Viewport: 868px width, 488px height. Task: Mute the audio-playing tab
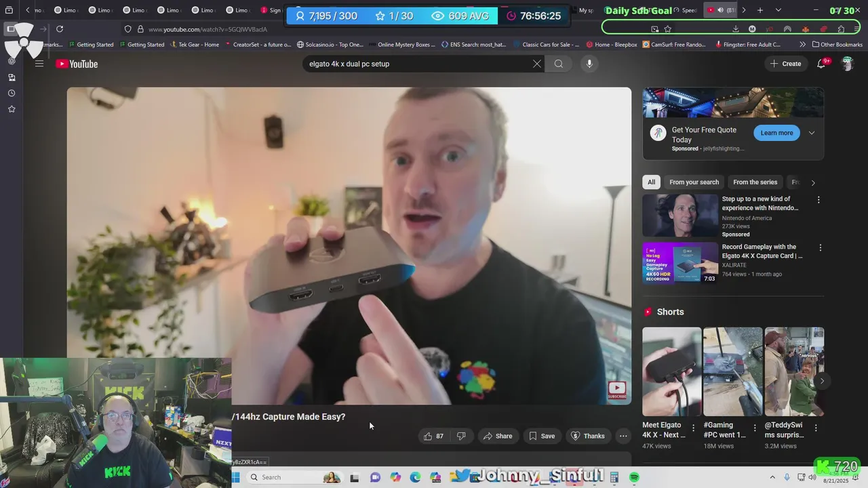point(720,10)
